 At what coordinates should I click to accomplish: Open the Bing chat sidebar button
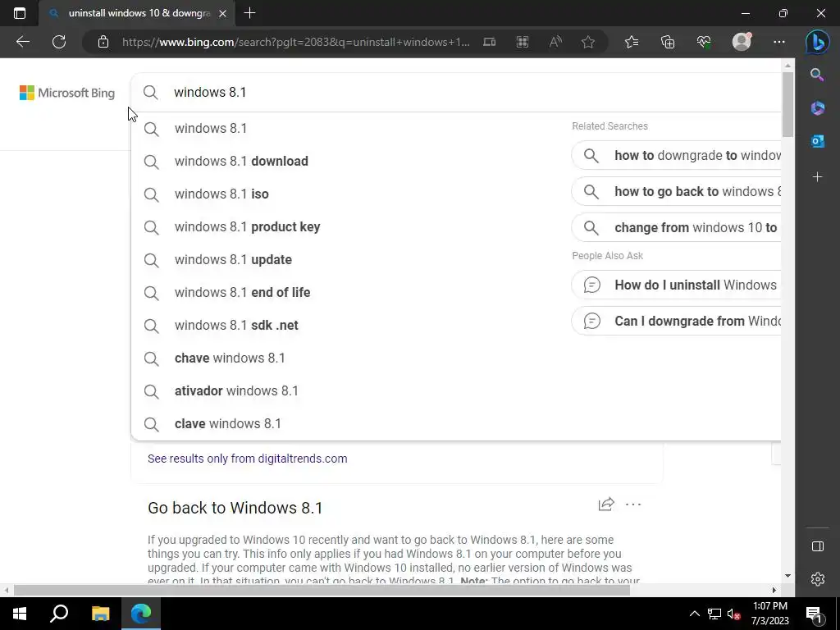(x=818, y=43)
